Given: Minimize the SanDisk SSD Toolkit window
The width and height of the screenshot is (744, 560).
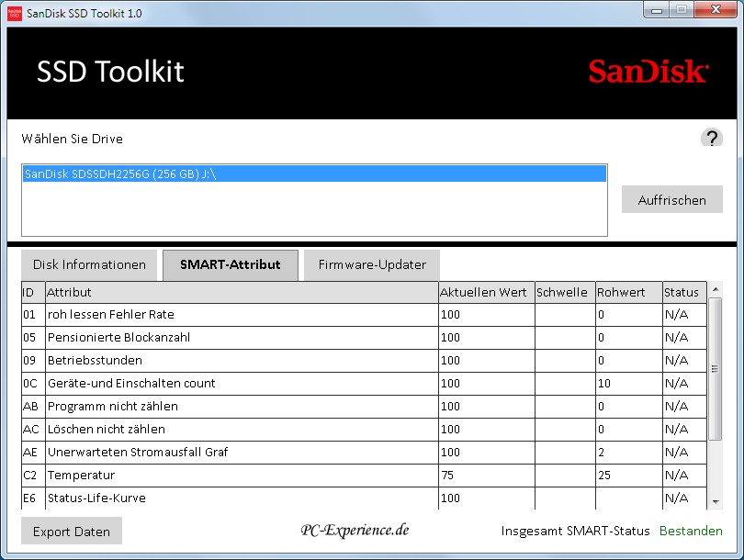Looking at the screenshot, I should pyautogui.click(x=657, y=10).
